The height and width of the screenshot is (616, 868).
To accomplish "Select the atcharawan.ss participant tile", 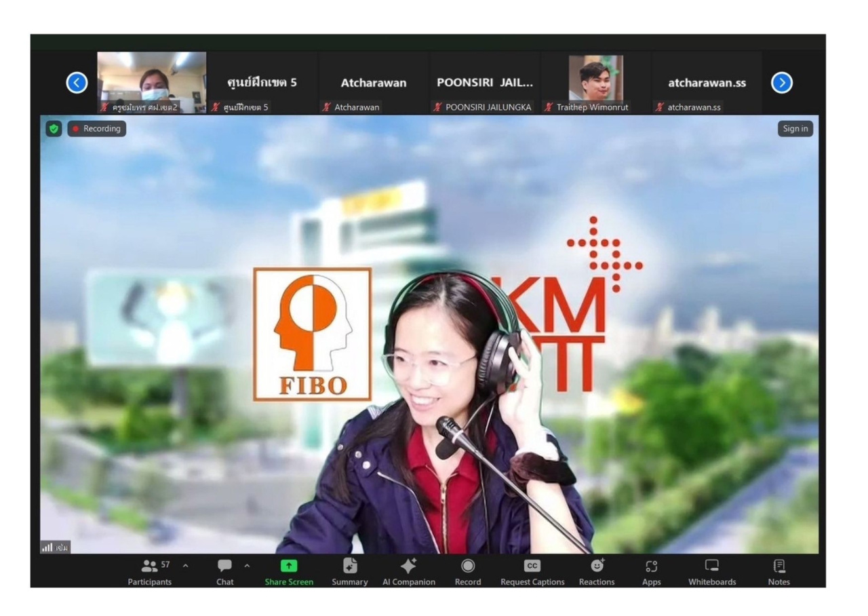I will coord(707,82).
